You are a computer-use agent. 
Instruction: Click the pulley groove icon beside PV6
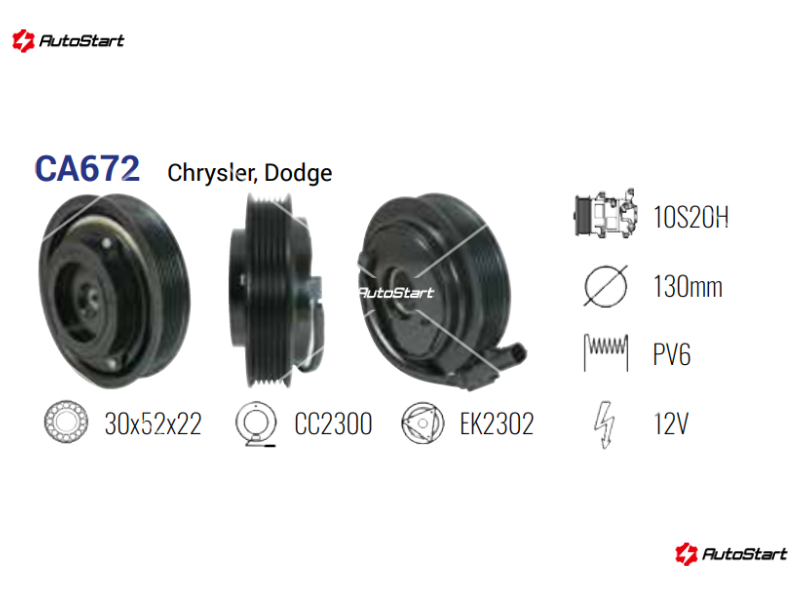click(606, 353)
